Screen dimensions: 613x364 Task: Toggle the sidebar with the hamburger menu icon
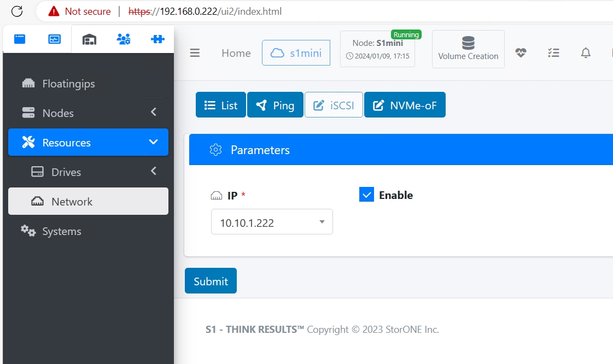coord(195,52)
